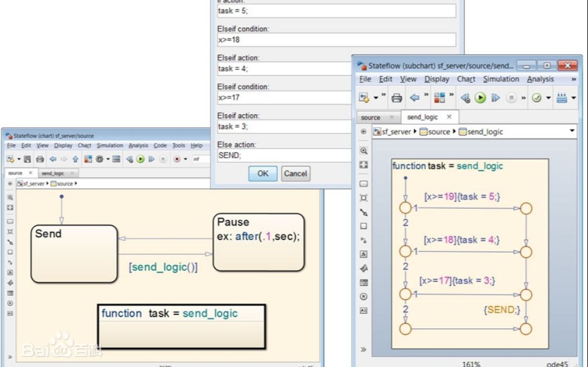
Task: Click Print icon in subchart toolbar
Action: pyautogui.click(x=396, y=98)
